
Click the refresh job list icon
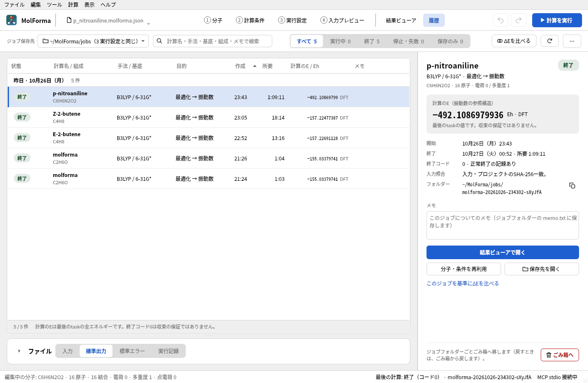550,41
